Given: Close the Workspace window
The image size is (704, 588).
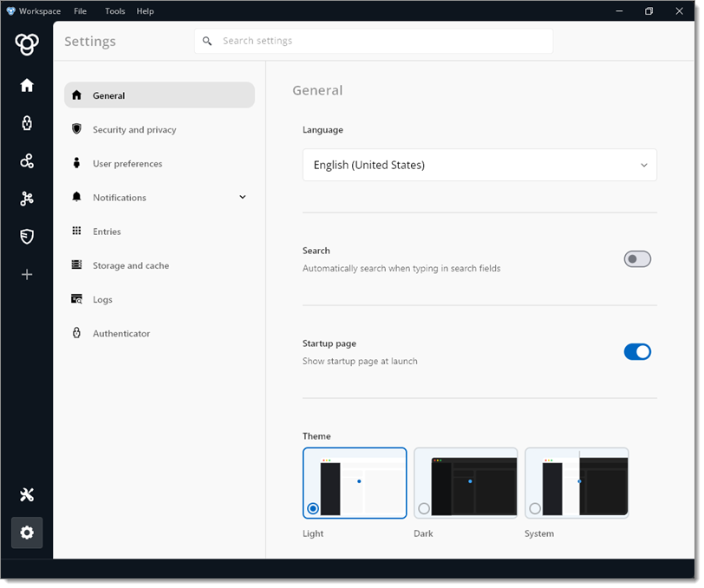Looking at the screenshot, I should 680,11.
